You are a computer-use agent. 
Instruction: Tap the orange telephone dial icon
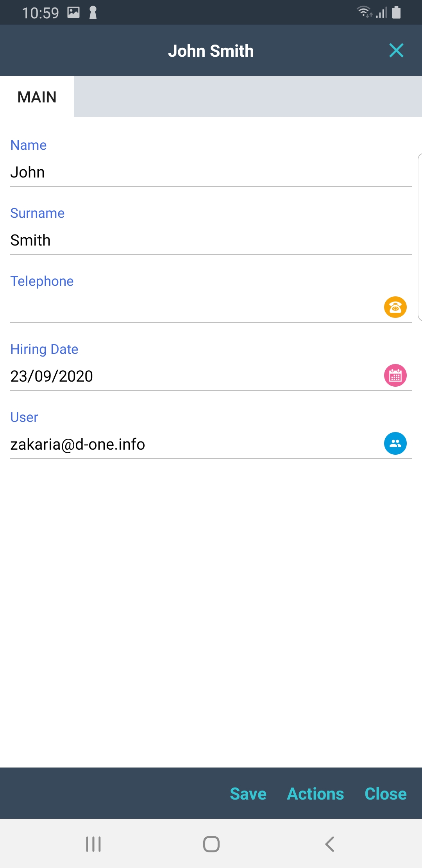click(x=395, y=307)
